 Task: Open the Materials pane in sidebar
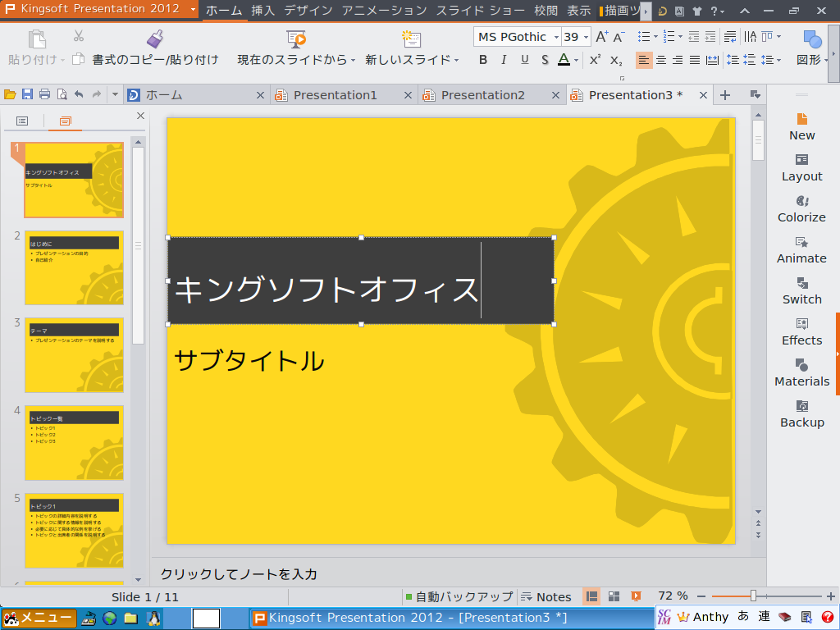(x=802, y=373)
